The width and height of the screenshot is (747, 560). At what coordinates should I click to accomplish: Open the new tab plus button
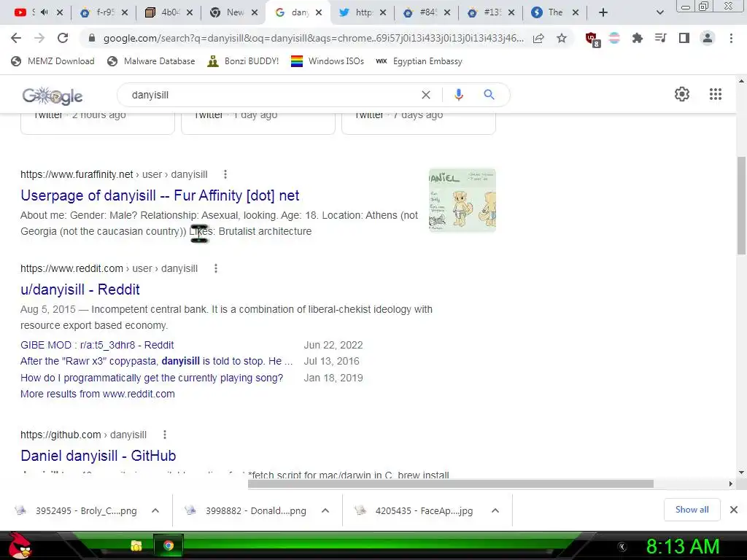click(603, 13)
